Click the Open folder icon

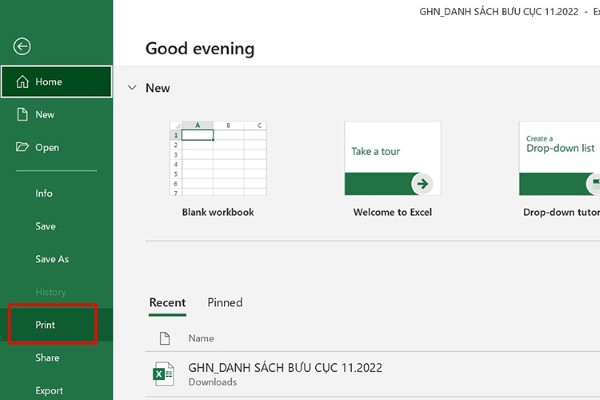22,147
